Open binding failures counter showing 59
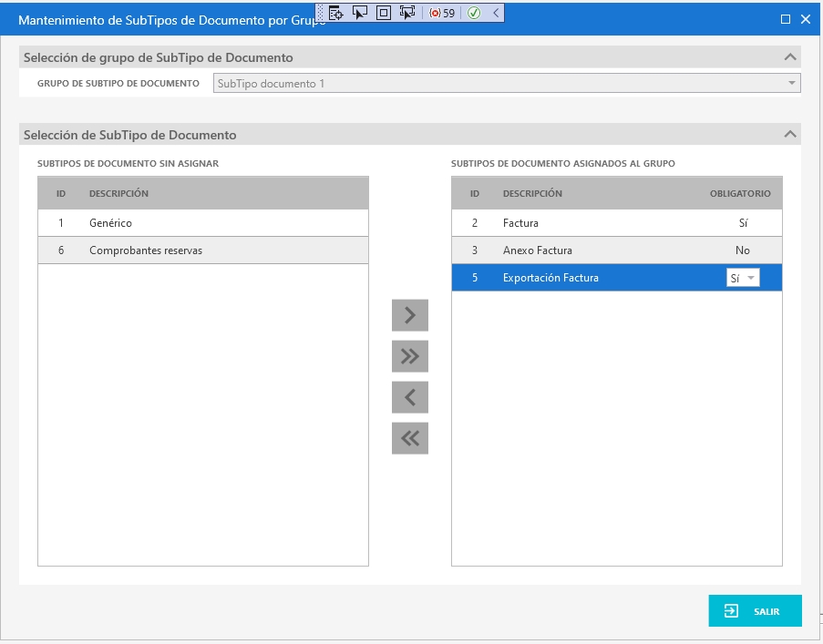 [x=442, y=13]
